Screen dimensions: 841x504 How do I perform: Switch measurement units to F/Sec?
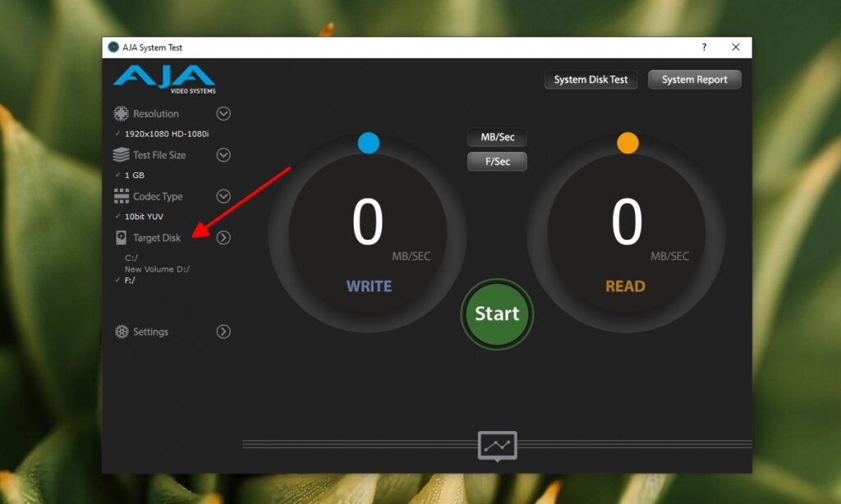(x=497, y=161)
